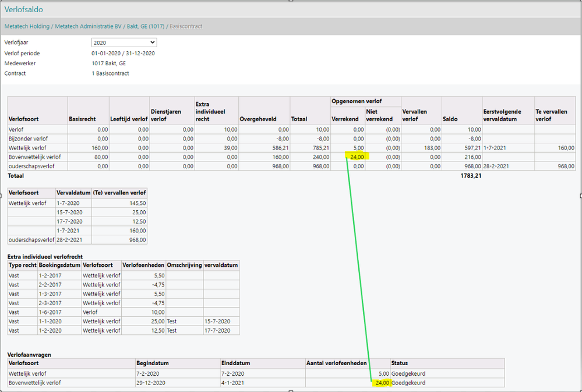Select the total saldo value 1783,21
Image resolution: width=582 pixels, height=392 pixels.
click(x=471, y=175)
